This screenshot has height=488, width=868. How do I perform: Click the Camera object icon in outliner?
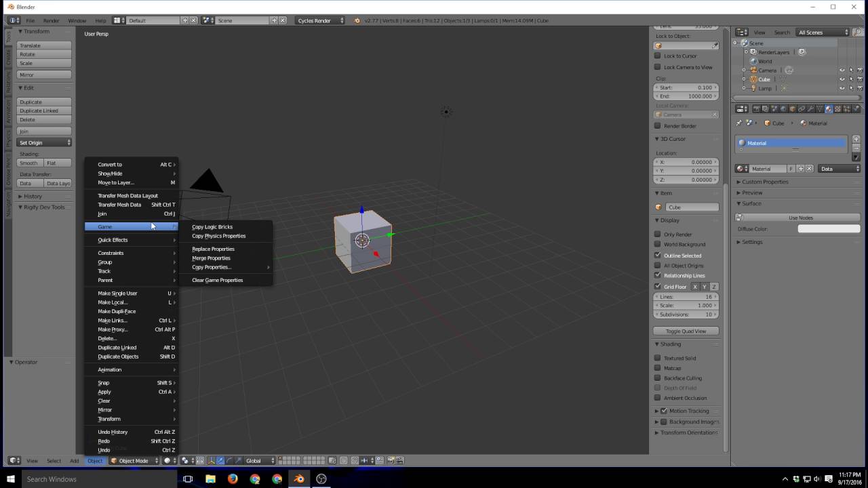753,70
